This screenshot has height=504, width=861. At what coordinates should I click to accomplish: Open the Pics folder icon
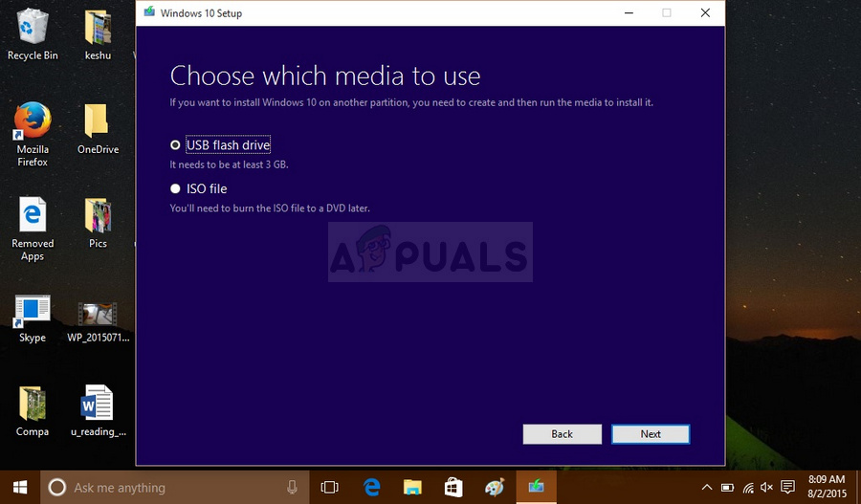[98, 223]
